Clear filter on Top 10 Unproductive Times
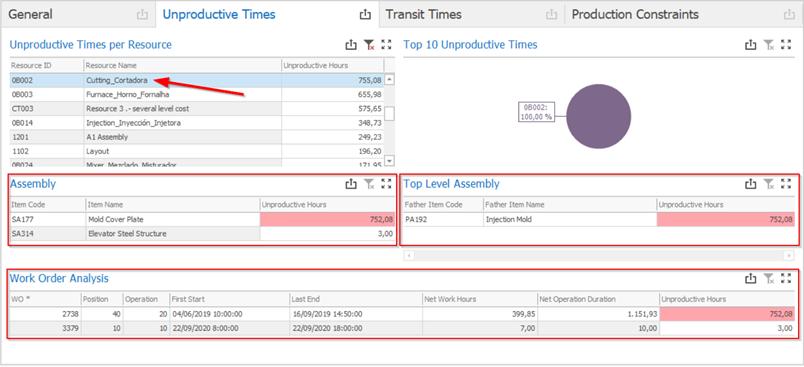The height and width of the screenshot is (367, 804). (768, 45)
